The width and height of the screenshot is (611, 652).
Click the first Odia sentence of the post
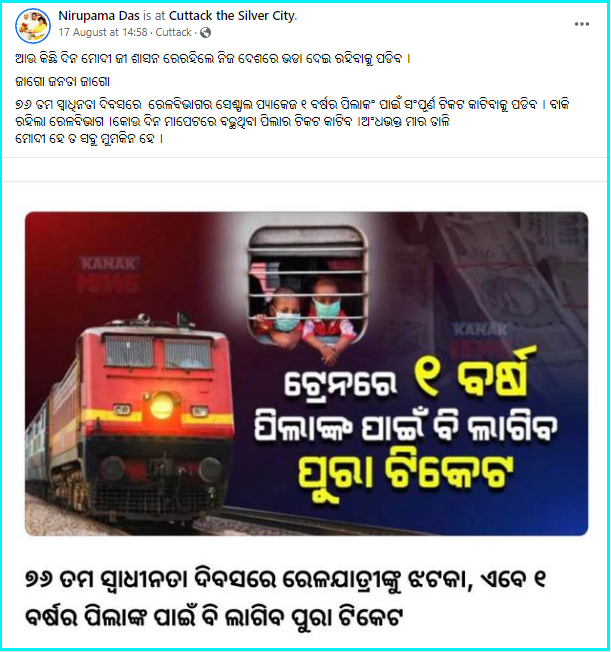tap(213, 59)
